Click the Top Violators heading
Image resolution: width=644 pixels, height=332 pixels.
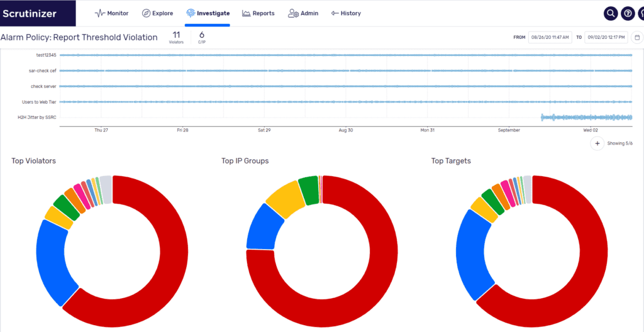pyautogui.click(x=34, y=161)
